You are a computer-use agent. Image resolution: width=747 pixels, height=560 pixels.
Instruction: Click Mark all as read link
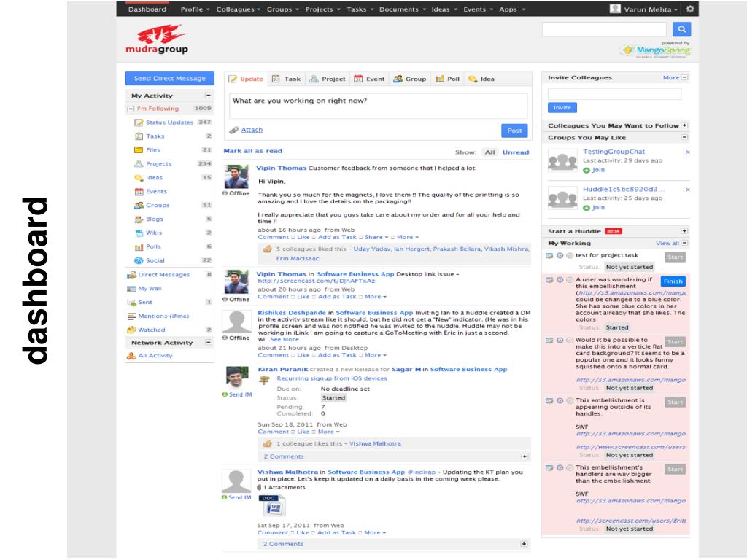click(x=253, y=151)
